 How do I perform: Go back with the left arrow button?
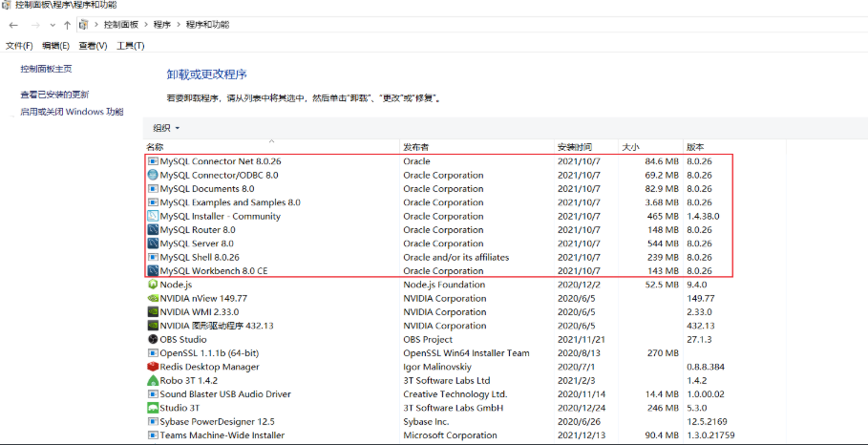coord(13,25)
